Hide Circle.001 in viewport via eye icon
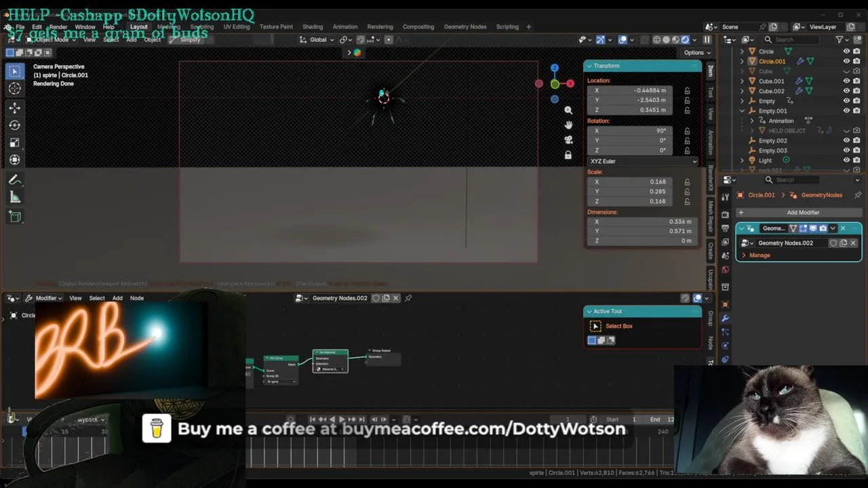 click(846, 61)
